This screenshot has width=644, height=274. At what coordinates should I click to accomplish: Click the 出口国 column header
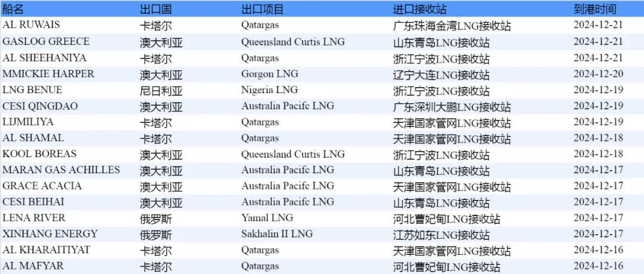coord(156,10)
